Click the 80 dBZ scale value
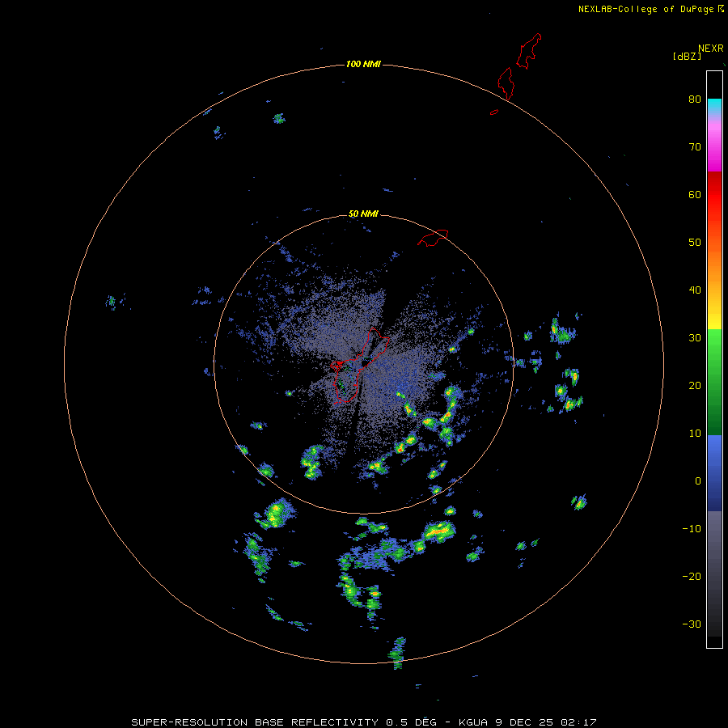The width and height of the screenshot is (728, 728). 695,99
